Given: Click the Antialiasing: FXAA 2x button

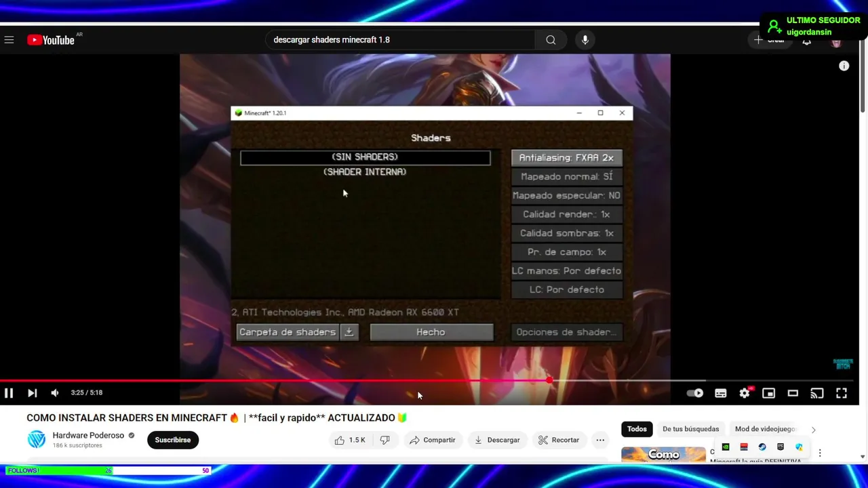Looking at the screenshot, I should point(566,158).
